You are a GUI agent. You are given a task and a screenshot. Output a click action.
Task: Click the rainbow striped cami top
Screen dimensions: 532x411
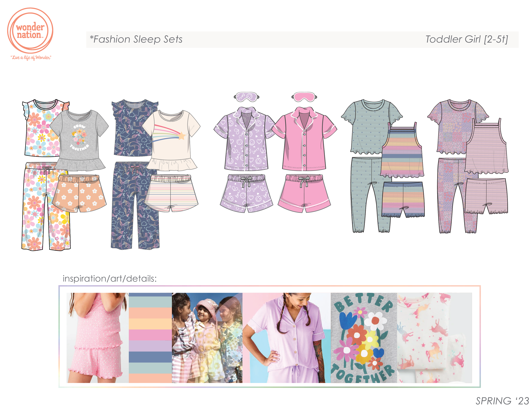402,150
